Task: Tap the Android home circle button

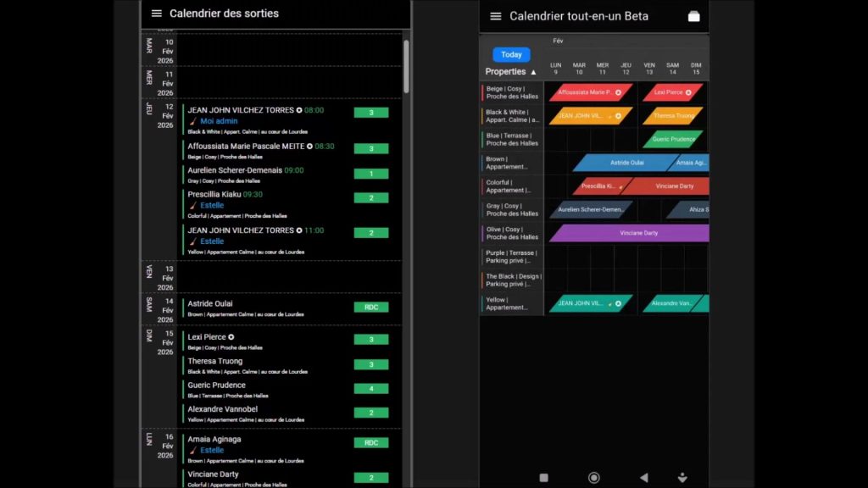Action: 593,478
